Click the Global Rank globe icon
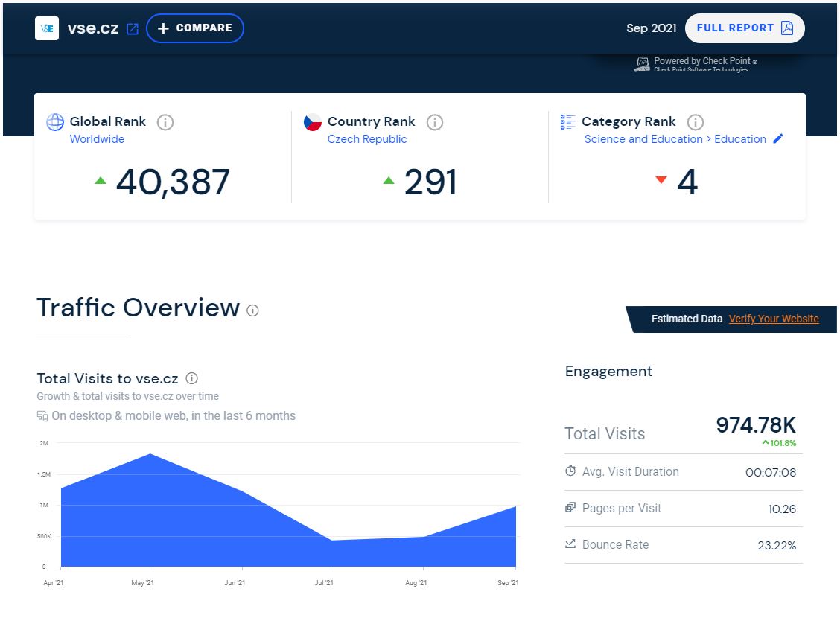The image size is (840, 618). pyautogui.click(x=55, y=122)
